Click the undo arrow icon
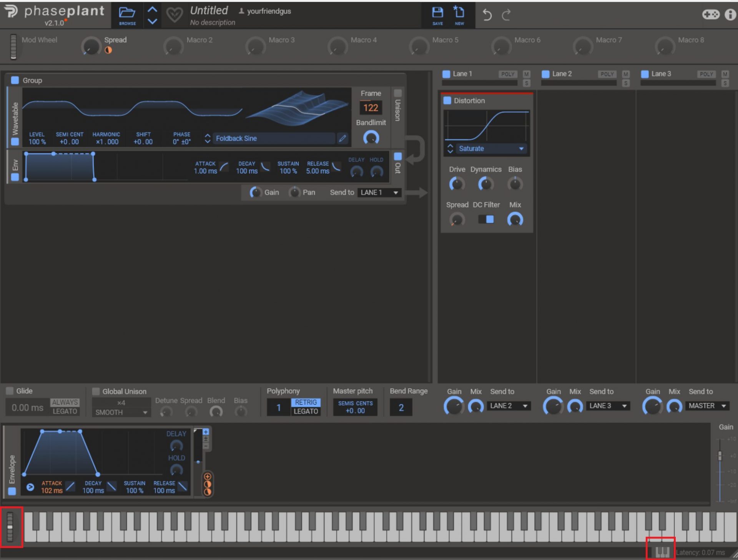The height and width of the screenshot is (560, 738). [487, 15]
